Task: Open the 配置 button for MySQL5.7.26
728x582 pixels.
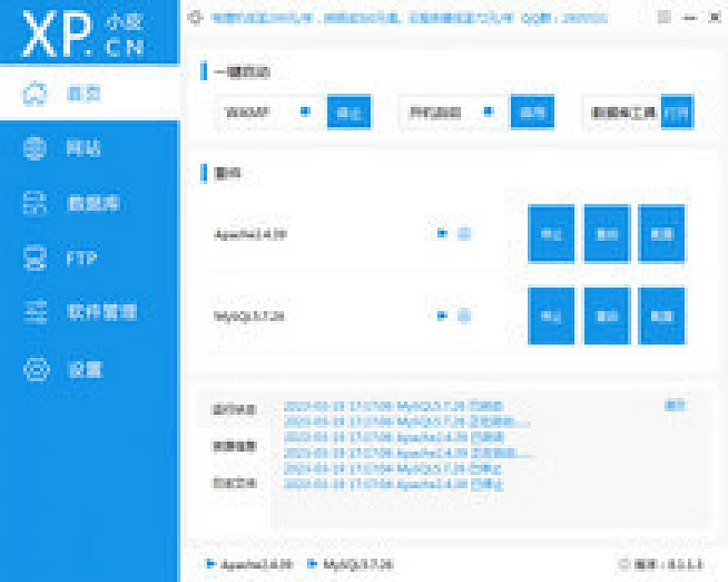Action: [x=661, y=316]
